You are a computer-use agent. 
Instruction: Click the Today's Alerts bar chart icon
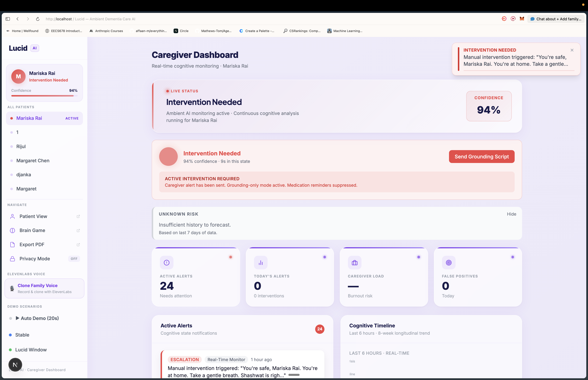point(261,262)
